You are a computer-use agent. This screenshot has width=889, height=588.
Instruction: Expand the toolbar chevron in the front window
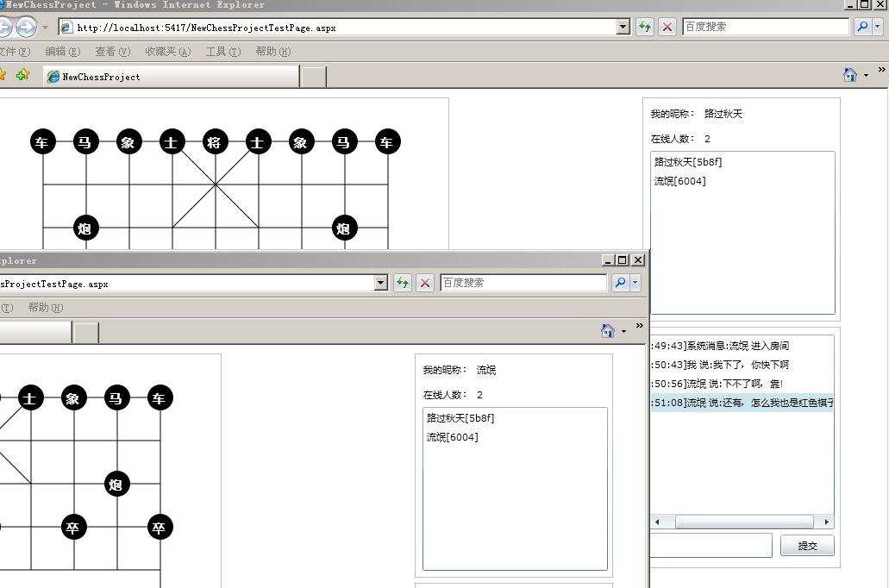point(640,325)
